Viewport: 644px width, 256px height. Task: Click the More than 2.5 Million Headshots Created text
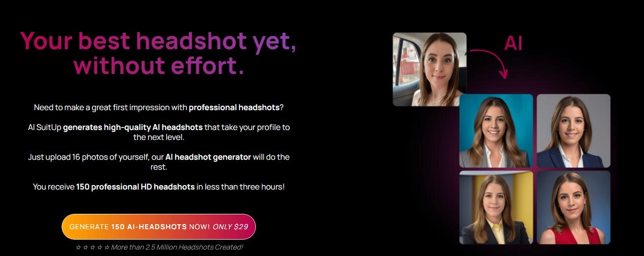pos(177,247)
